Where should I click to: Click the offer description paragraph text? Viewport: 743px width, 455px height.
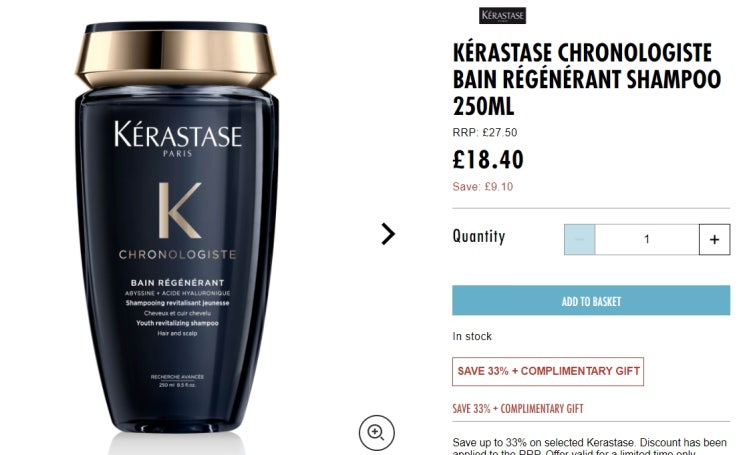tap(589, 447)
